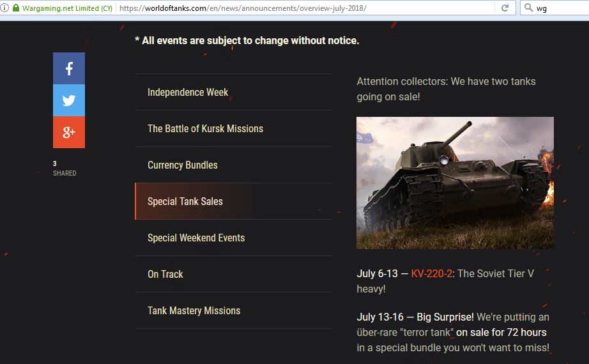Share the article on Google Plus
Image resolution: width=589 pixels, height=364 pixels.
pyautogui.click(x=69, y=132)
